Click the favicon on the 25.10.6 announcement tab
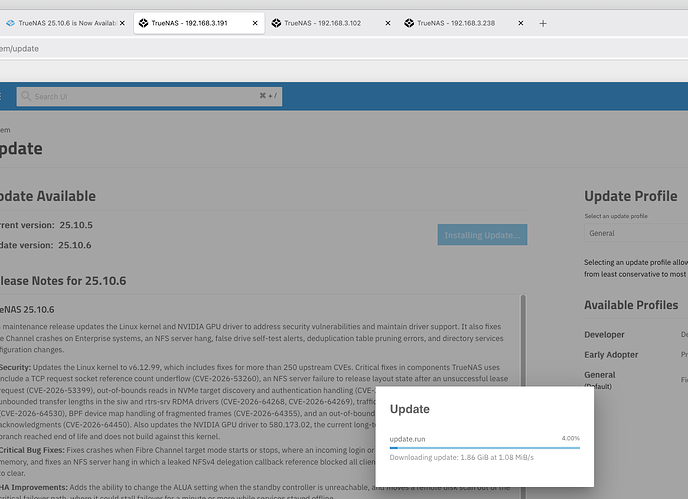Viewport: 688px width, 499px height. (11, 23)
